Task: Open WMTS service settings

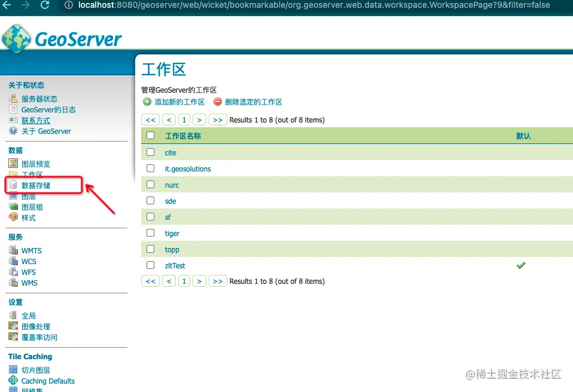Action: pyautogui.click(x=32, y=251)
